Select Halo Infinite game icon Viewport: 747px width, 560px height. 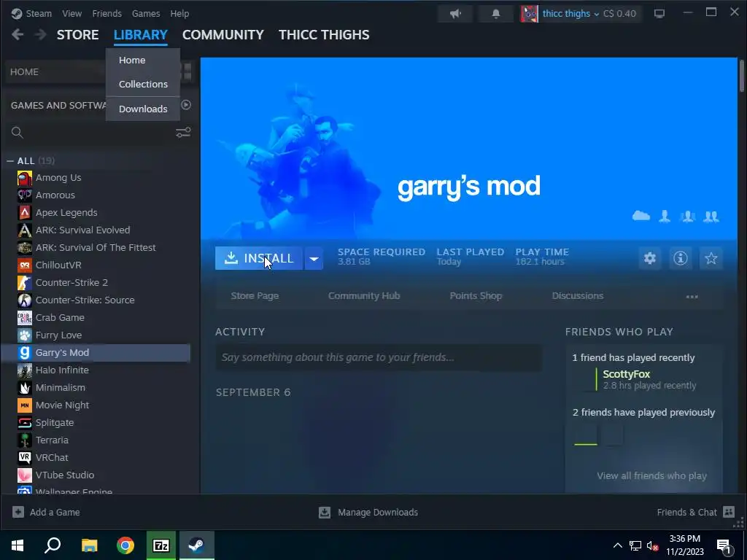pos(25,370)
